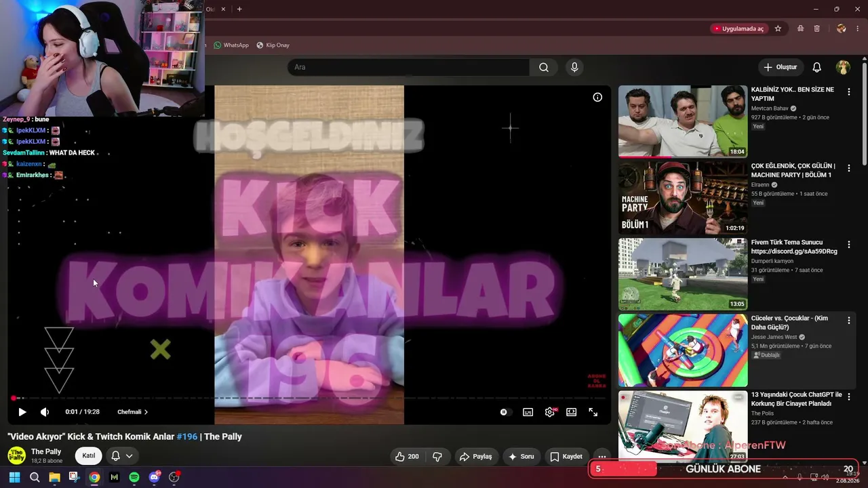Close the current browser tab

[x=223, y=9]
